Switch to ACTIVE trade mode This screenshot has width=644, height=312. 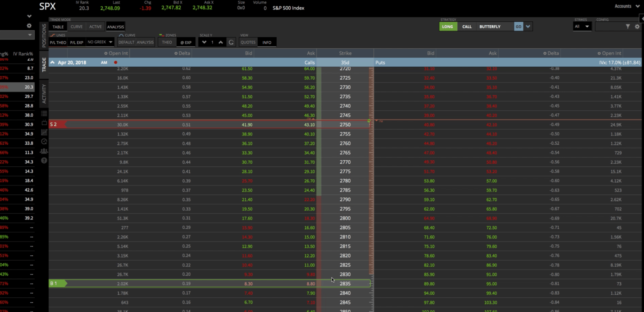point(96,27)
